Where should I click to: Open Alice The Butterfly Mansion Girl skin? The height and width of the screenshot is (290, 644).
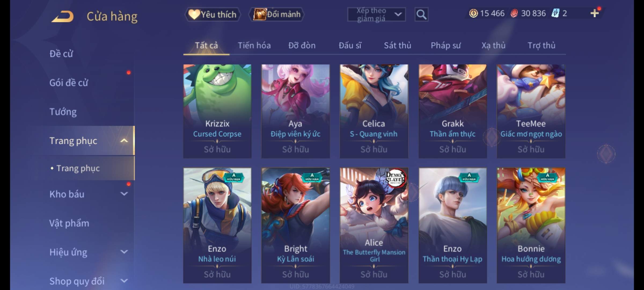click(x=374, y=225)
